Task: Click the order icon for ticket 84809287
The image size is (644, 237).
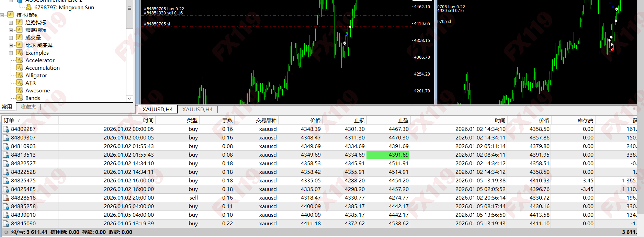Action: (x=6, y=129)
